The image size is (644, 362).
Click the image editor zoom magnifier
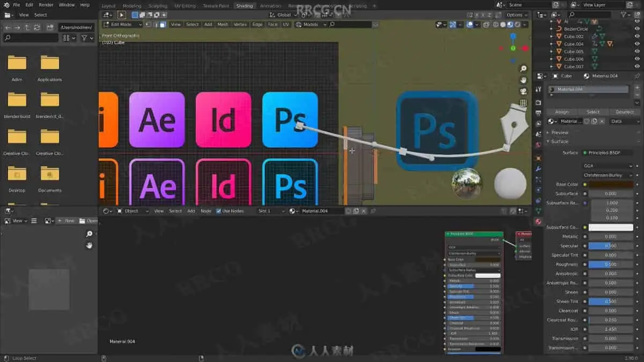point(89,234)
